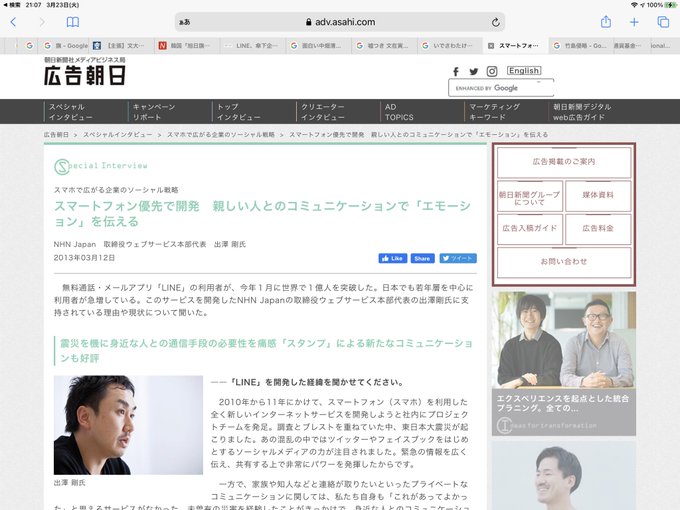Switch to the English version
680x510 pixels.
(524, 71)
